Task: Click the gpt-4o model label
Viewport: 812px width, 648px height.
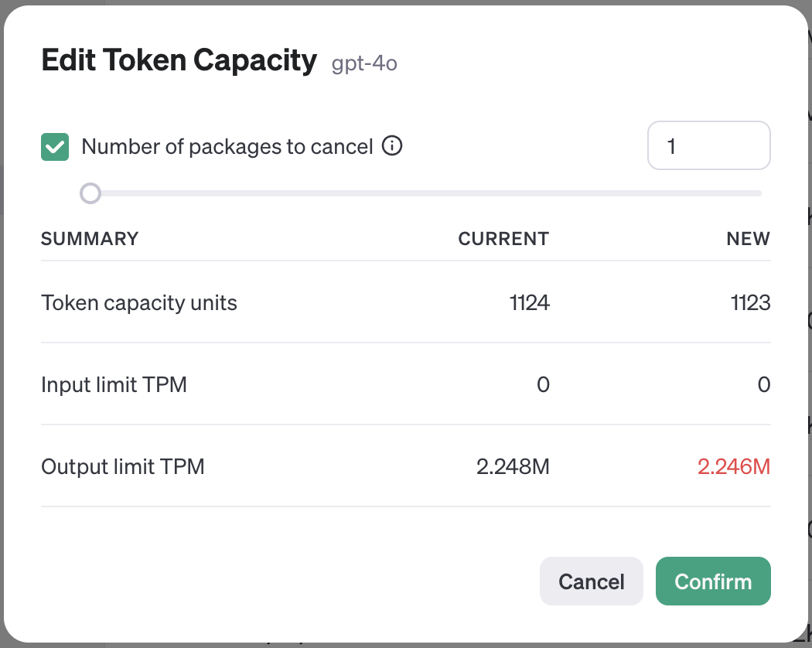Action: pos(364,63)
